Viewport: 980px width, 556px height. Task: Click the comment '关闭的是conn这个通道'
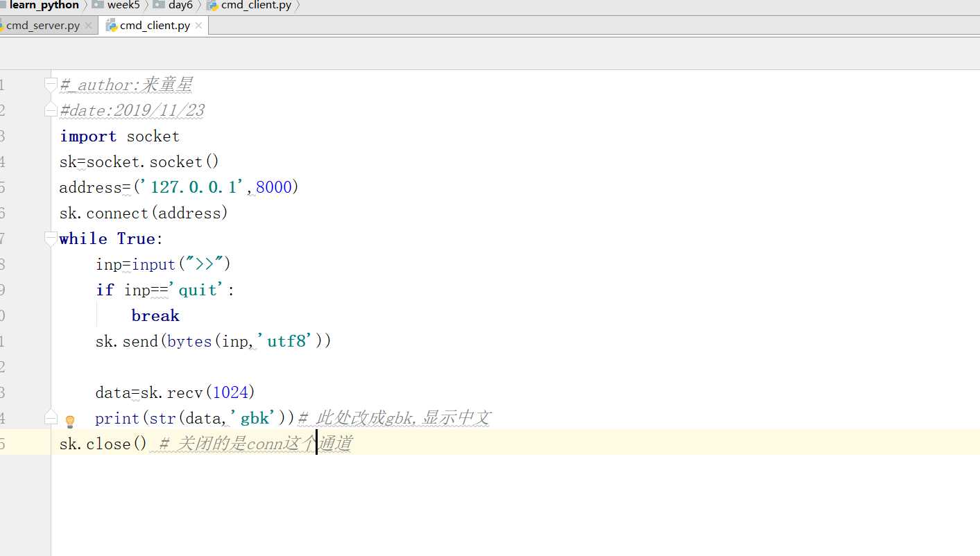click(255, 444)
